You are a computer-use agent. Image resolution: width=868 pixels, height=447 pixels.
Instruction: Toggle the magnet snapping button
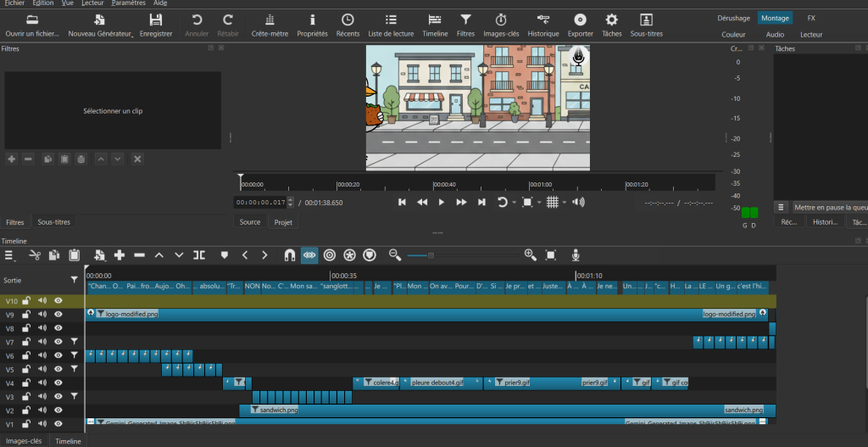[x=289, y=254]
